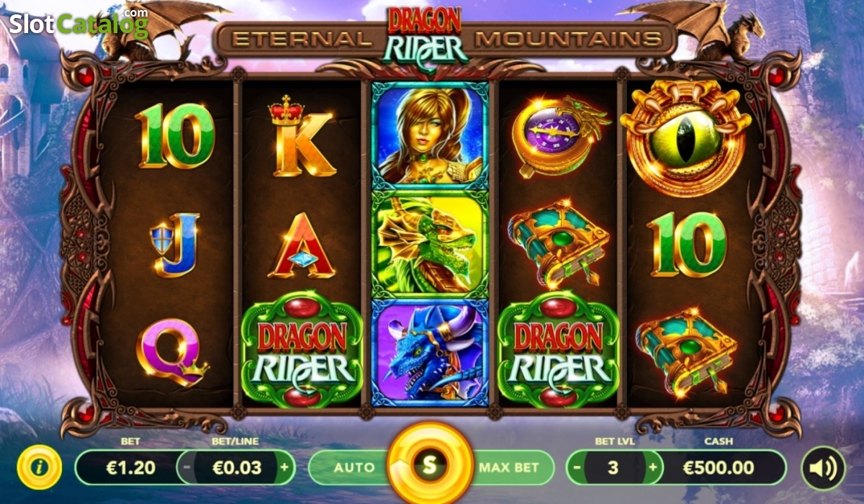Click the blue dragon symbol

click(430, 352)
